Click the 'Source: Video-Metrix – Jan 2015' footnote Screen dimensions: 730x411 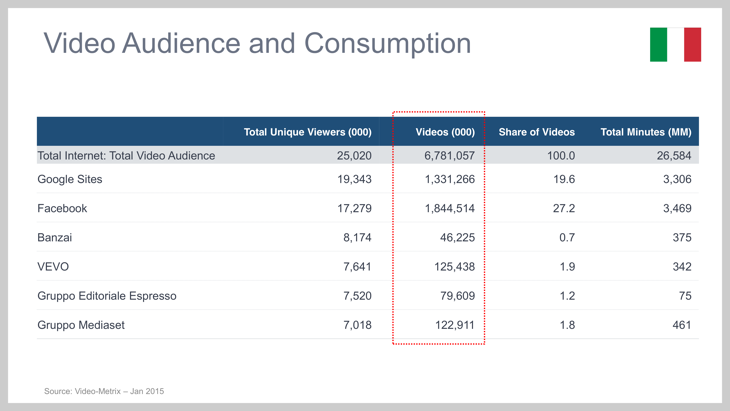point(104,391)
